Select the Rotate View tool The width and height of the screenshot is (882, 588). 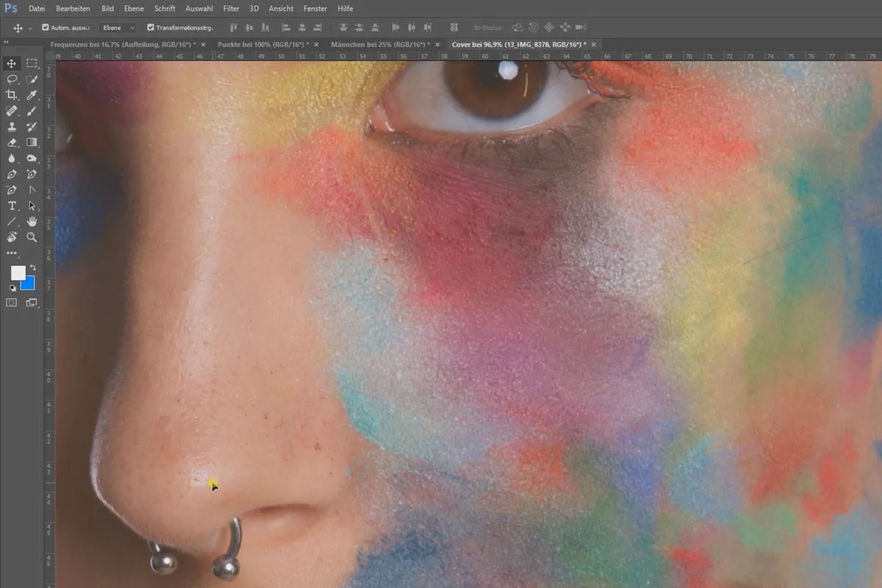pos(12,237)
